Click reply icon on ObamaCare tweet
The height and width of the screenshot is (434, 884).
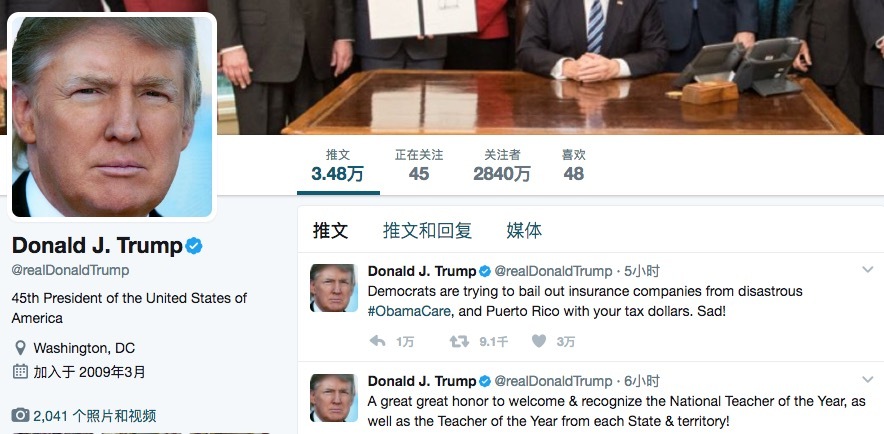[377, 341]
